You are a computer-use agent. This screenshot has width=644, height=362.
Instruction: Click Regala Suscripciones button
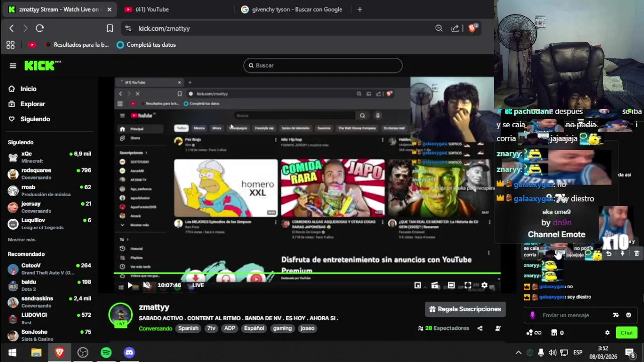(465, 309)
